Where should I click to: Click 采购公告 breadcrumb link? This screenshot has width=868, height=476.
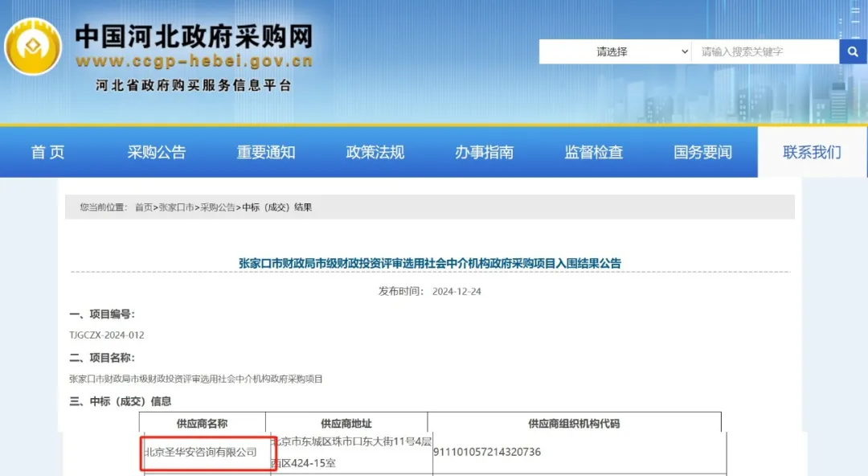click(218, 207)
